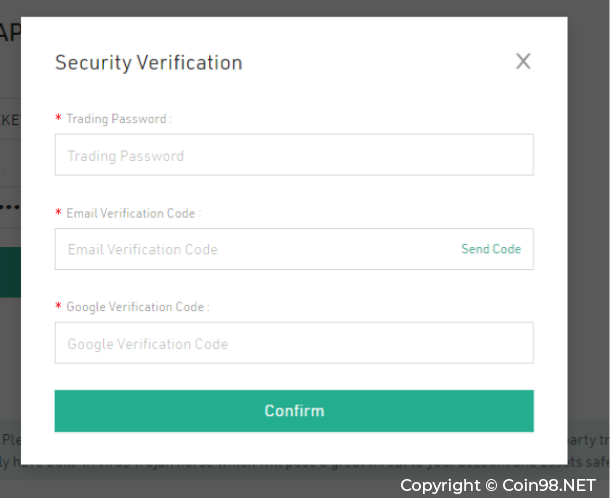611x501 pixels.
Task: Confirm the security verification
Action: click(294, 411)
